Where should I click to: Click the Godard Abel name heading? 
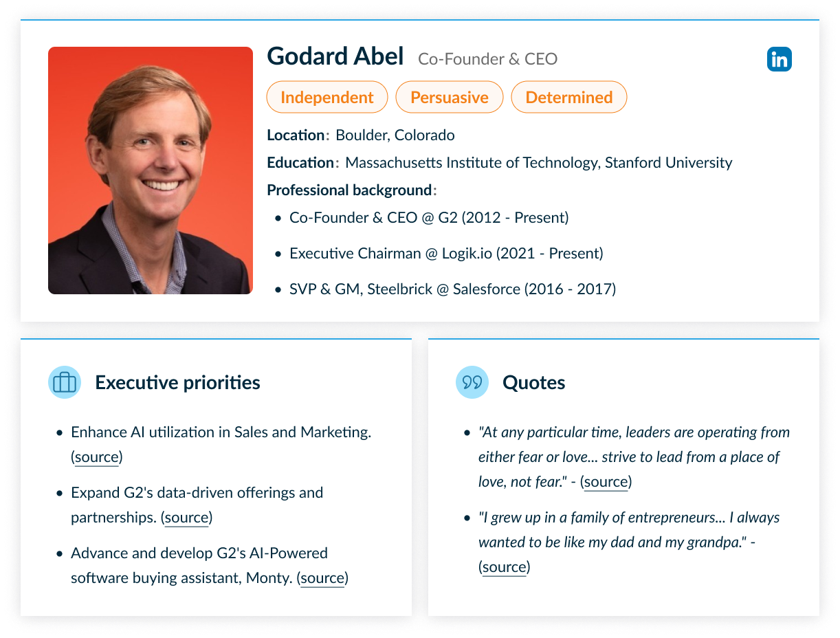335,56
